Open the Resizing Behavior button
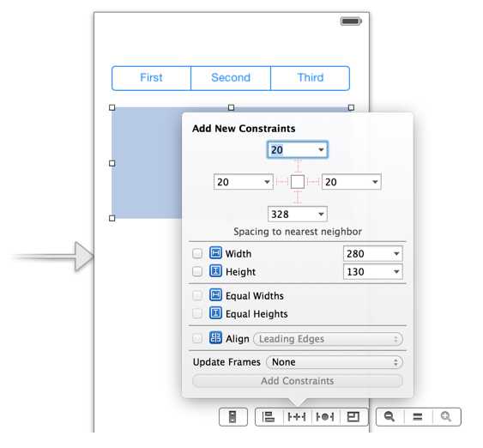The image size is (483, 448). 353,417
